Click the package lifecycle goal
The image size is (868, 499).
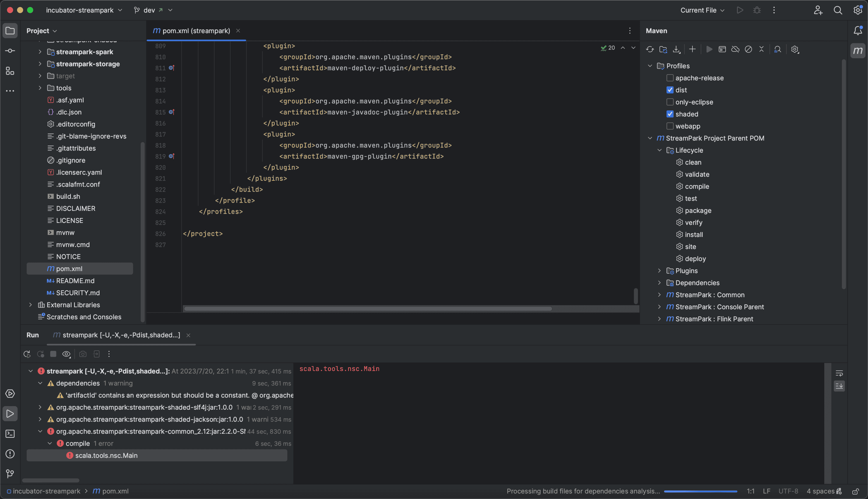point(698,210)
